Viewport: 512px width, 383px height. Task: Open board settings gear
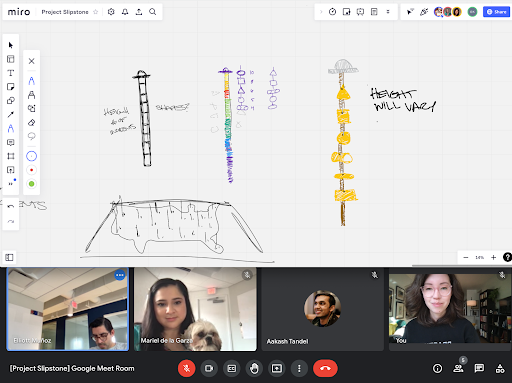pyautogui.click(x=111, y=12)
